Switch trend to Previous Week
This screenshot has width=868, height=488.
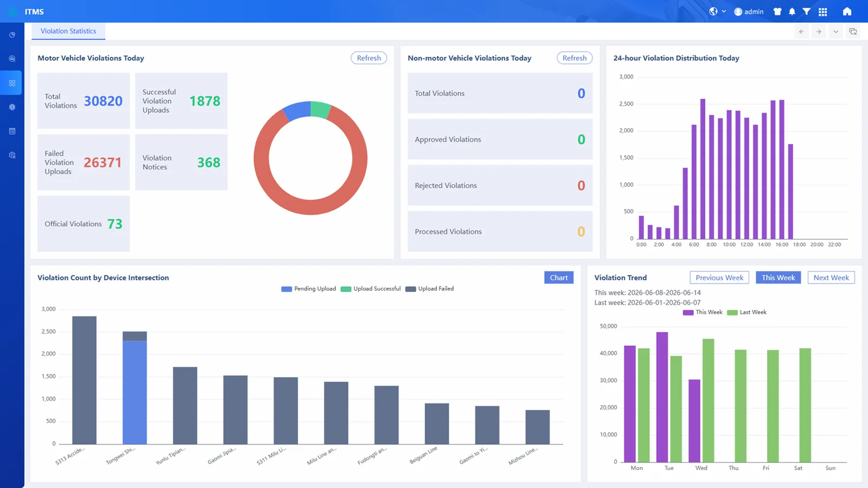(719, 277)
